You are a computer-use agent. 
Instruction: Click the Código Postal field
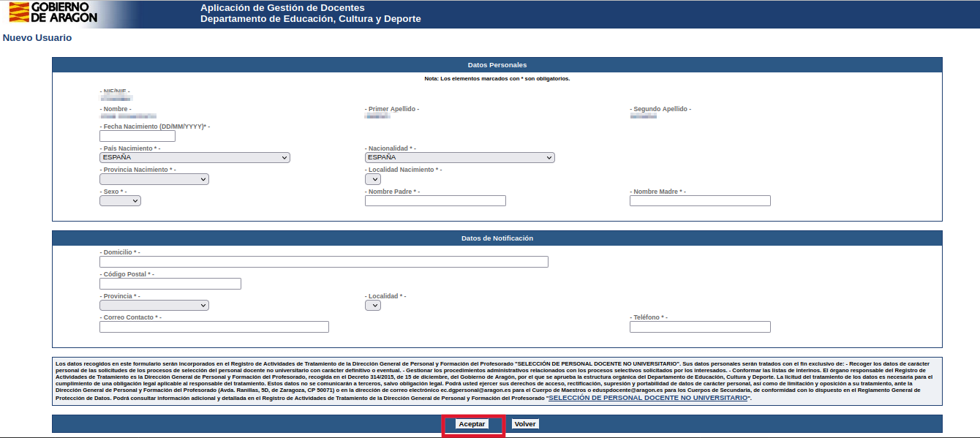point(170,284)
